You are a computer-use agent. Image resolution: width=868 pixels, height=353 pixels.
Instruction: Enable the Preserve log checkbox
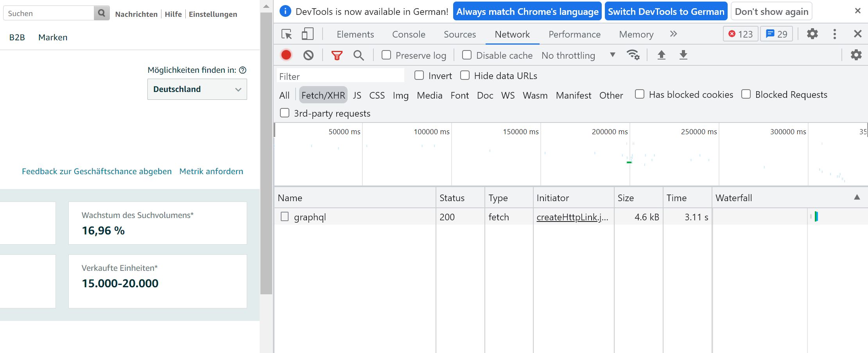[x=386, y=55]
